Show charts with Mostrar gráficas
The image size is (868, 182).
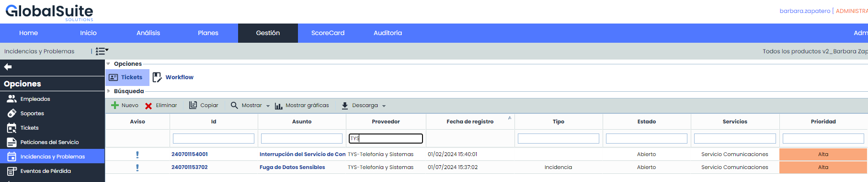tap(302, 105)
